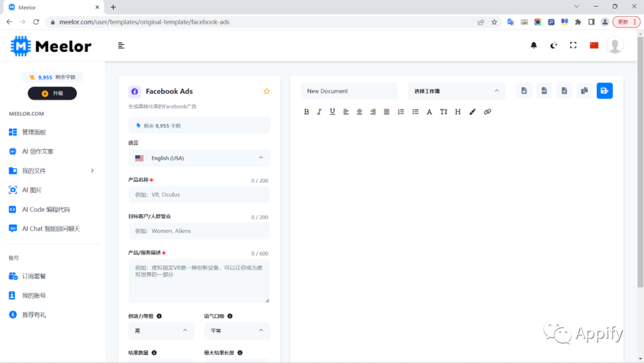Show info tooltip for 结果数量
Viewport: 644px width, 363px height.
click(x=154, y=353)
